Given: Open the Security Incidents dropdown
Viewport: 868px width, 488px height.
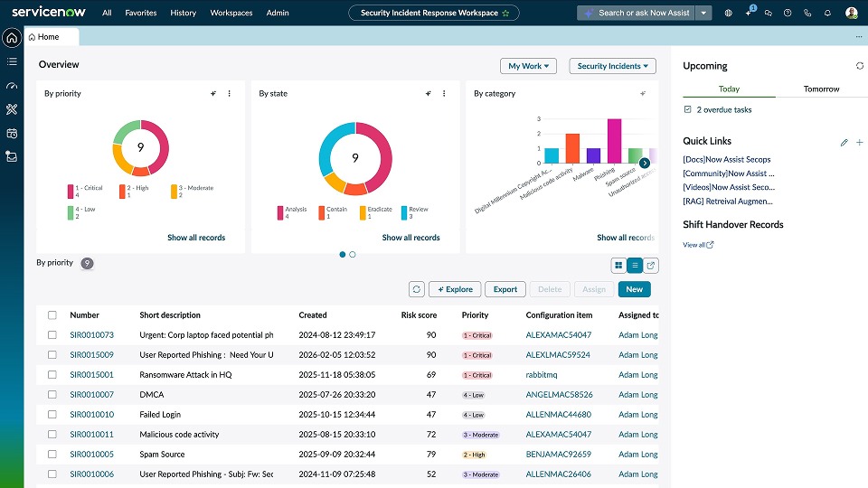Looking at the screenshot, I should tap(612, 66).
